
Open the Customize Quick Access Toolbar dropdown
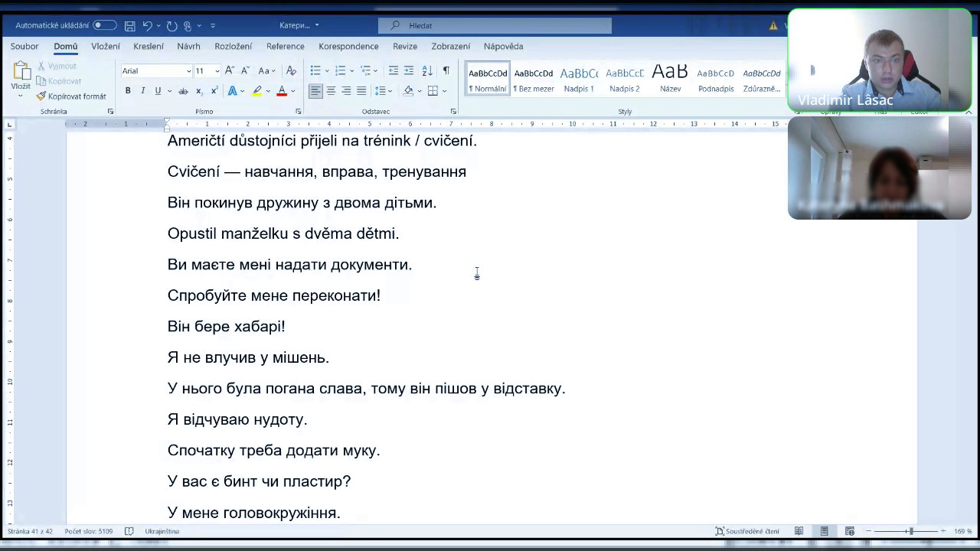[x=213, y=25]
